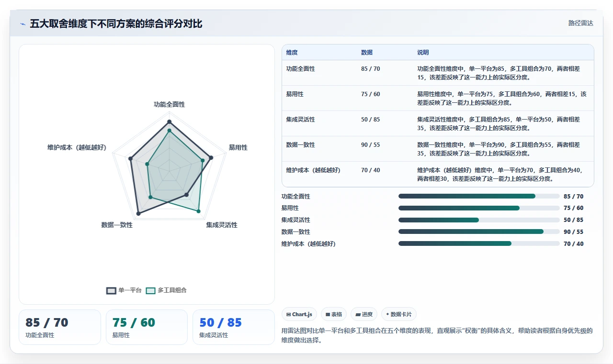Click the 85 / 70 table data cell
Viewport: 613px width, 364px height.
pyautogui.click(x=371, y=69)
